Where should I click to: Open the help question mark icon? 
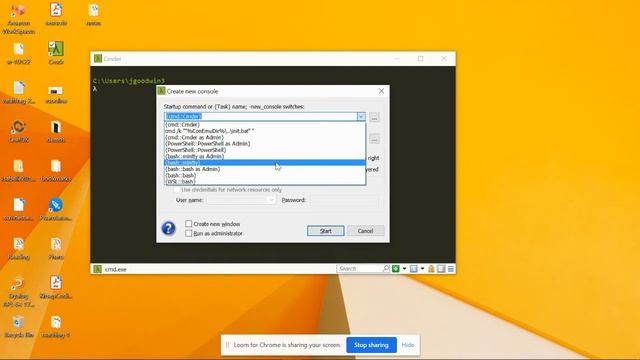coord(168,228)
